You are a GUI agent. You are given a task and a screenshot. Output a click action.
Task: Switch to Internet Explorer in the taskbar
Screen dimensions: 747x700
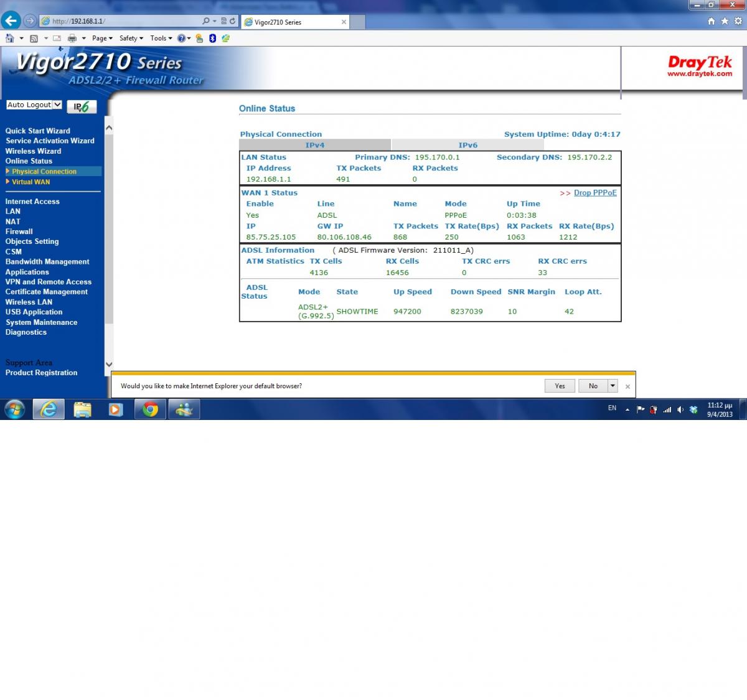pyautogui.click(x=49, y=409)
